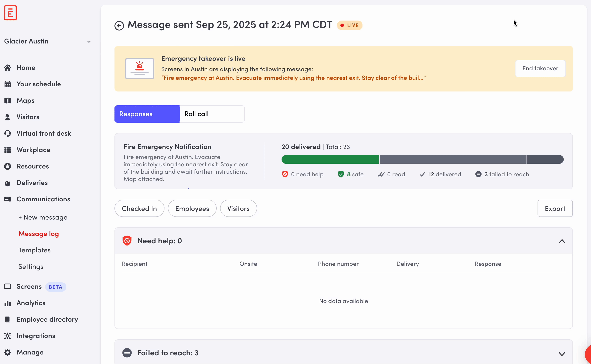Image resolution: width=591 pixels, height=364 pixels.
Task: Click the Envoy logo icon
Action: tap(10, 13)
